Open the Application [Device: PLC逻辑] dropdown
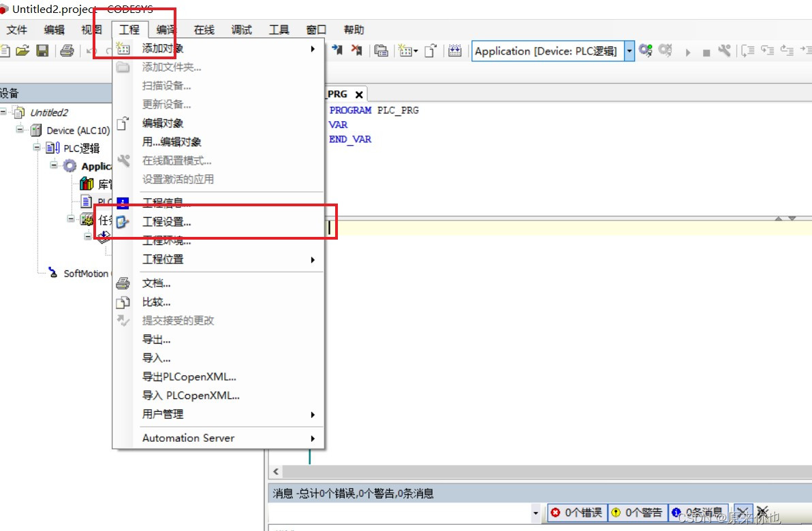The width and height of the screenshot is (812, 531). coord(629,50)
